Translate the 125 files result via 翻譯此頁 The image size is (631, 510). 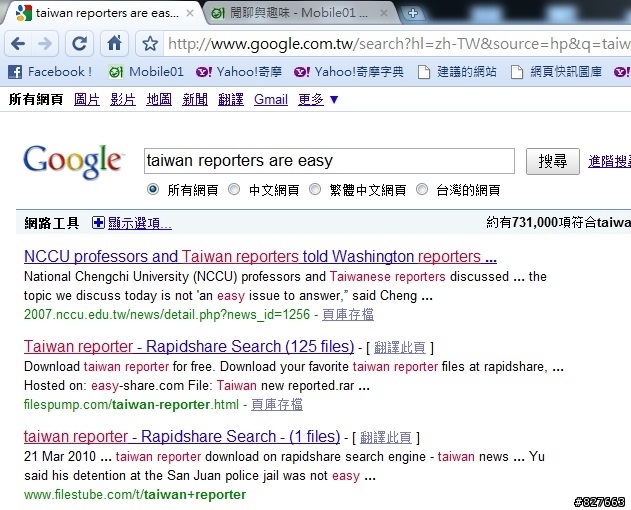(x=400, y=347)
